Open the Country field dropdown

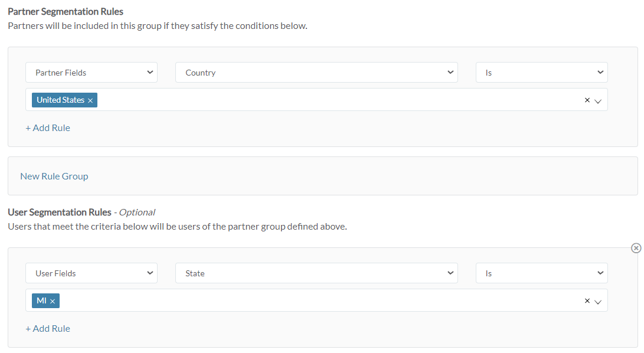pos(317,72)
